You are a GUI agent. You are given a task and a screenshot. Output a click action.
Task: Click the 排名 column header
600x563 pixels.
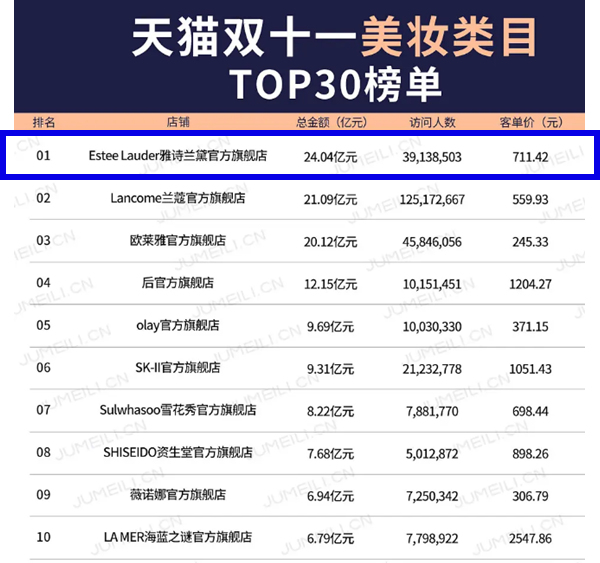[x=44, y=122]
